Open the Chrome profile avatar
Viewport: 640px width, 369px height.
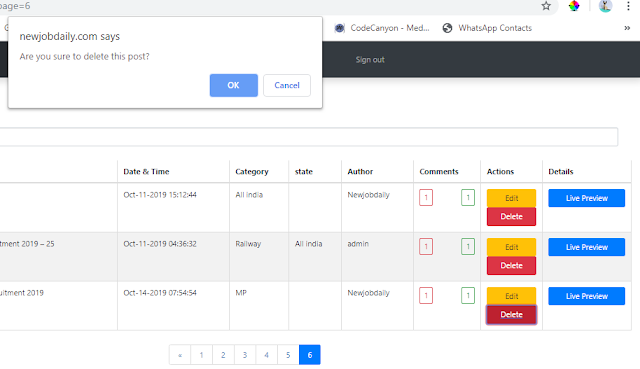(605, 6)
